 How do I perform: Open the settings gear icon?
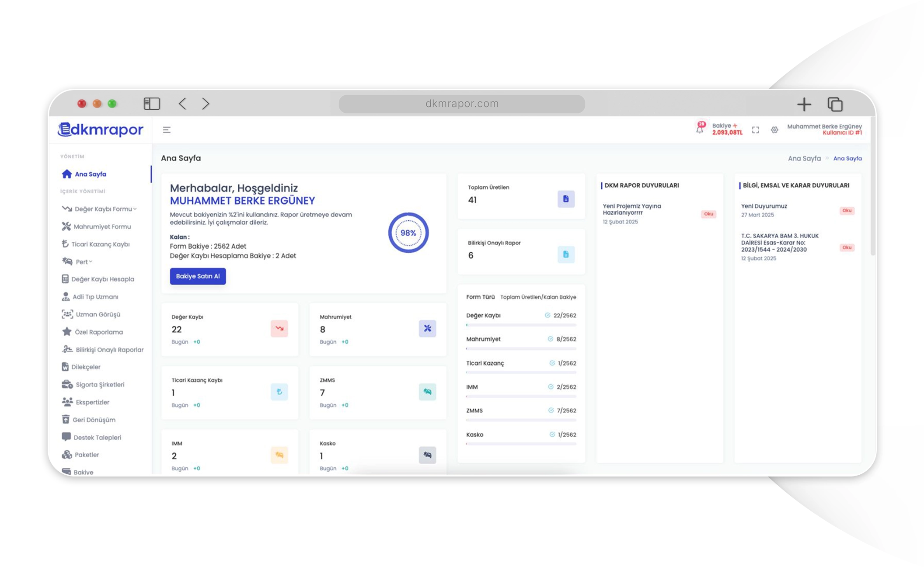pos(774,130)
